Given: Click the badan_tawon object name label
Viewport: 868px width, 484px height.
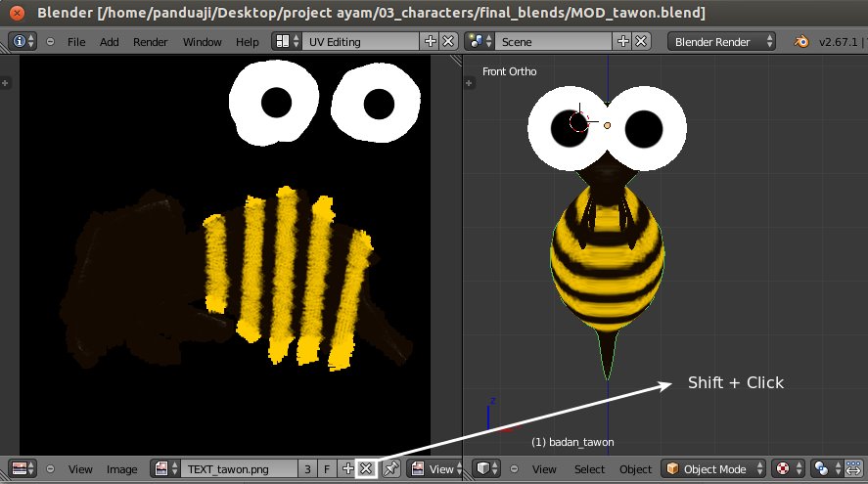Looking at the screenshot, I should point(572,442).
